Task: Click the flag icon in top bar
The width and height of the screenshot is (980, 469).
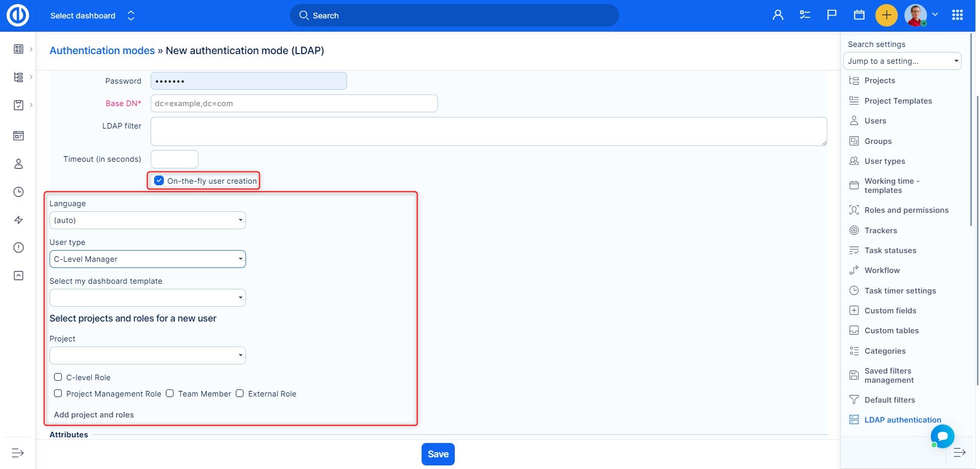Action: (831, 15)
